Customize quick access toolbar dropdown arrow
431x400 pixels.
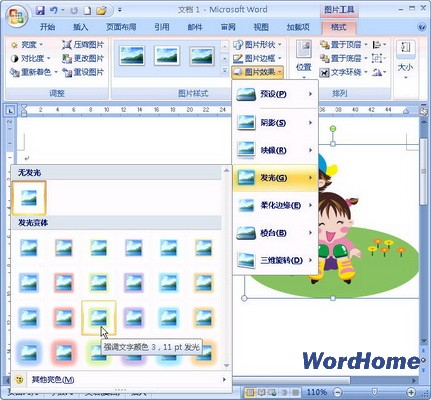pyautogui.click(x=119, y=10)
